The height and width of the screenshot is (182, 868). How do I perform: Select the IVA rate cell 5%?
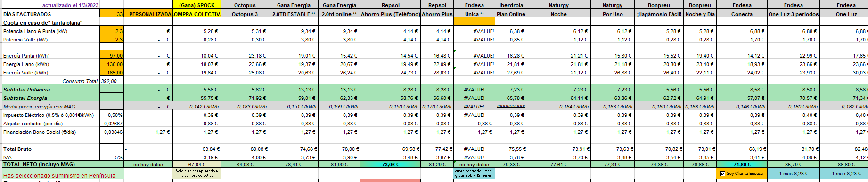click(x=112, y=157)
